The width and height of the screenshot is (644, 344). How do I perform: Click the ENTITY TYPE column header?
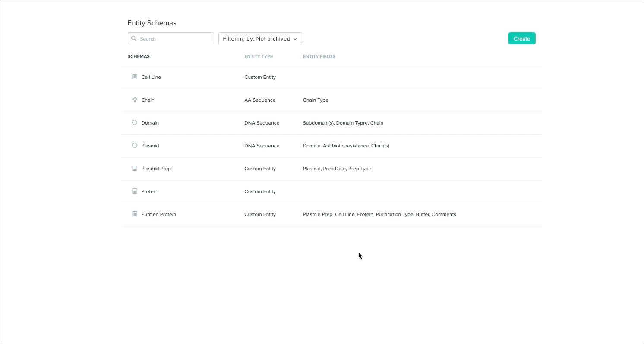tap(259, 56)
